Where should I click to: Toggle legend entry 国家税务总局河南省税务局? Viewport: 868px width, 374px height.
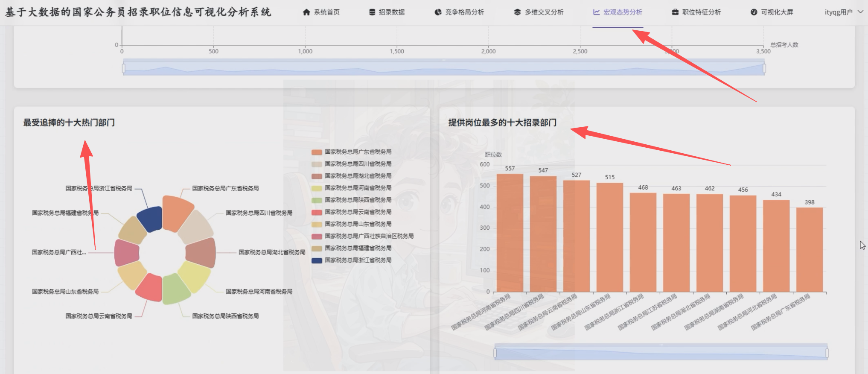coord(352,188)
